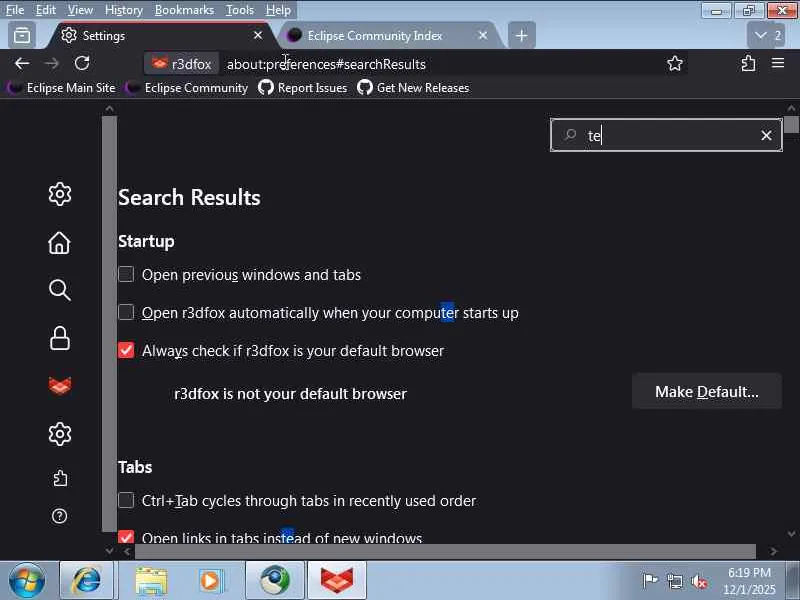
Task: Click the muted volume tray icon
Action: (x=698, y=581)
